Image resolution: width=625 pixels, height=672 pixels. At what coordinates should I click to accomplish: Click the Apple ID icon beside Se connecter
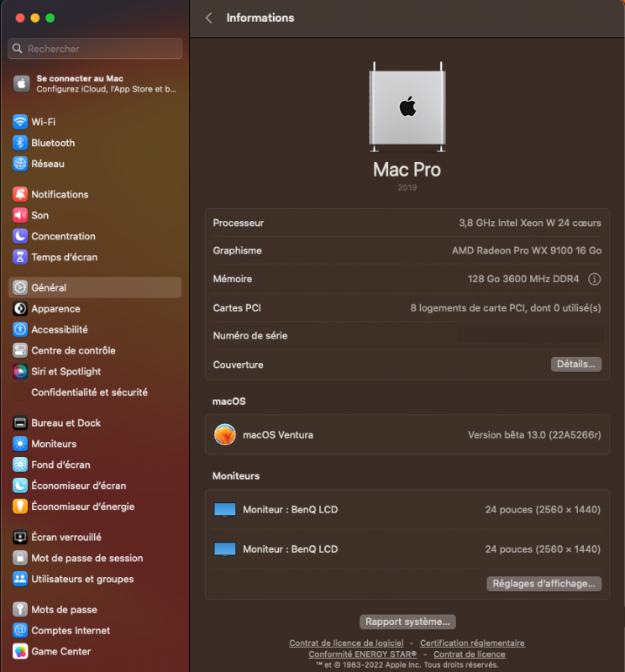(22, 83)
